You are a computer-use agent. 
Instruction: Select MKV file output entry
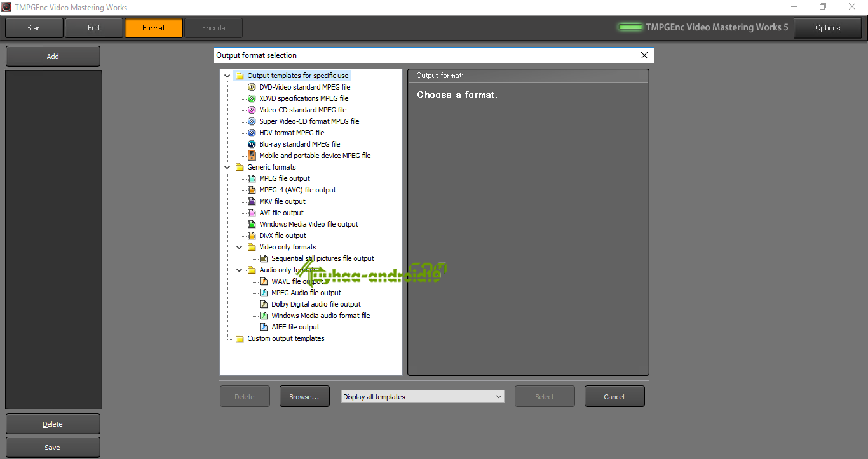tap(283, 201)
